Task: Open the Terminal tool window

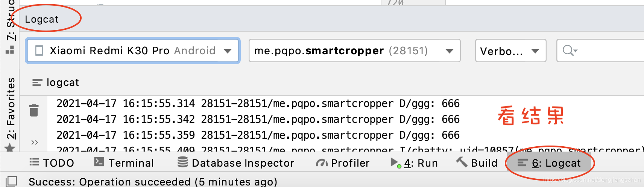Action: pos(124,163)
